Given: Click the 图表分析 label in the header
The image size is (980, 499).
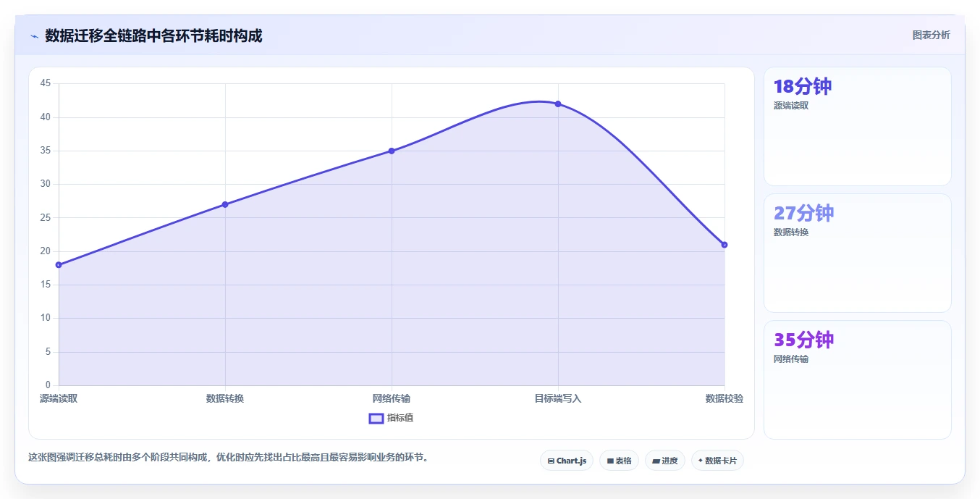Looking at the screenshot, I should coord(931,35).
